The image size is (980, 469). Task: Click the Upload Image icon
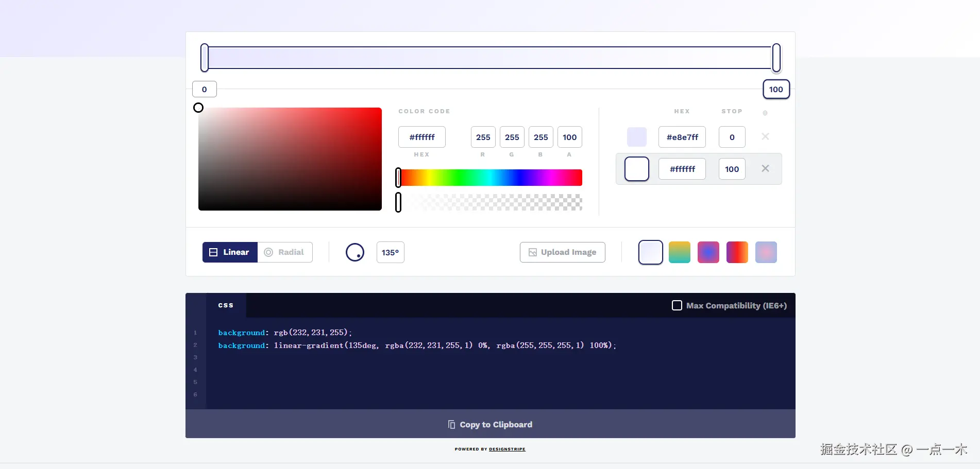click(x=533, y=252)
